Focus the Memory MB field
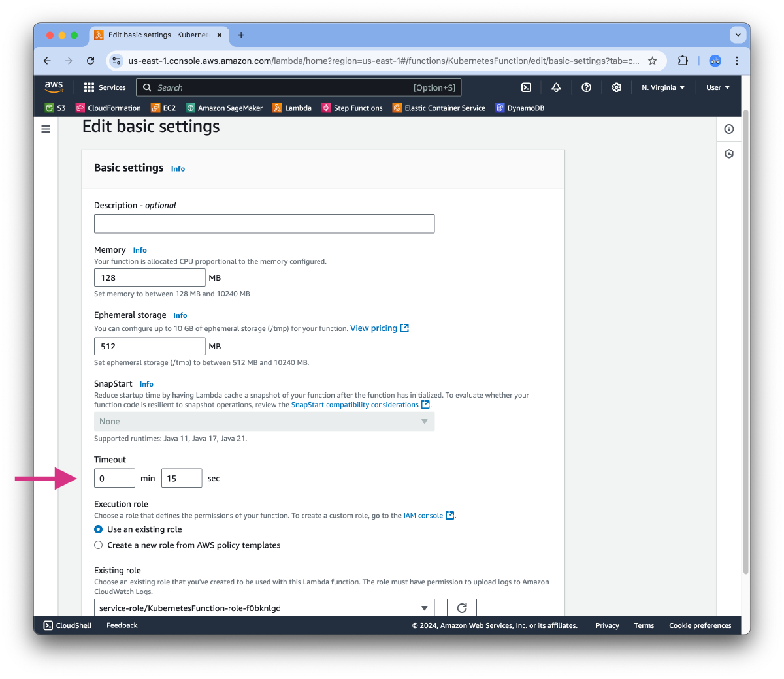The width and height of the screenshot is (784, 679). point(150,277)
